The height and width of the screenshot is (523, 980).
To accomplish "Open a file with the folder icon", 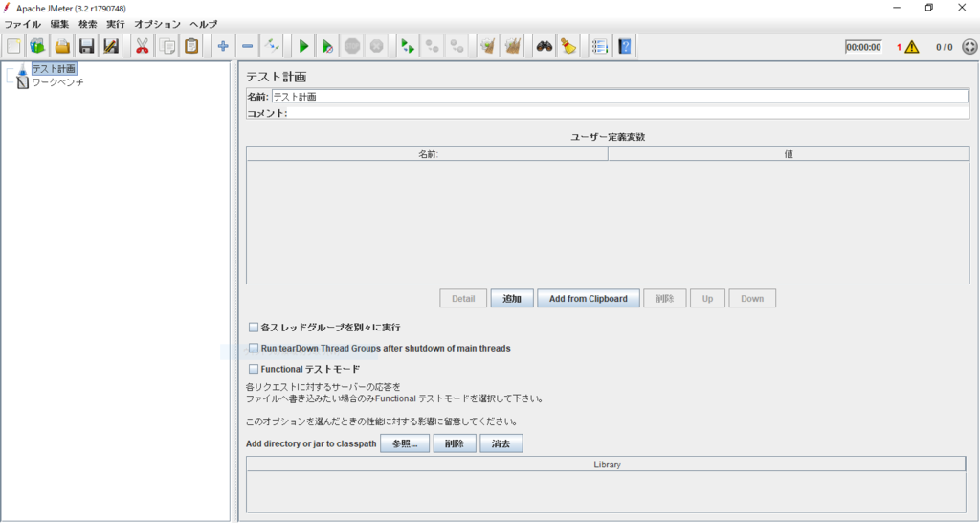I will 62,46.
